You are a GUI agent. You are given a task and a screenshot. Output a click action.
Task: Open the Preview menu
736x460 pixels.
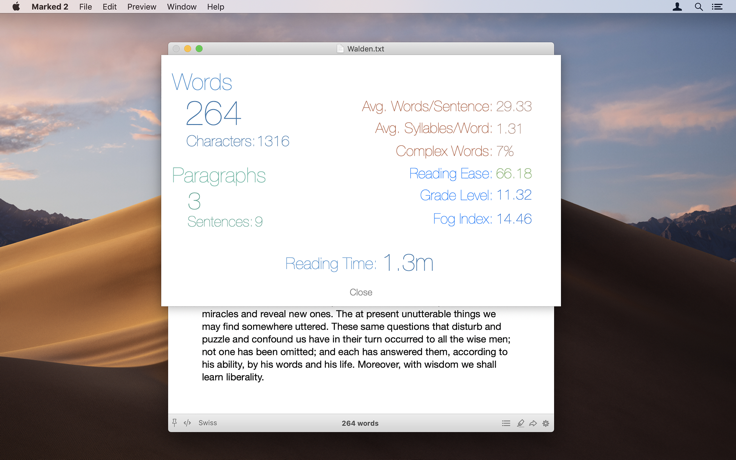142,7
